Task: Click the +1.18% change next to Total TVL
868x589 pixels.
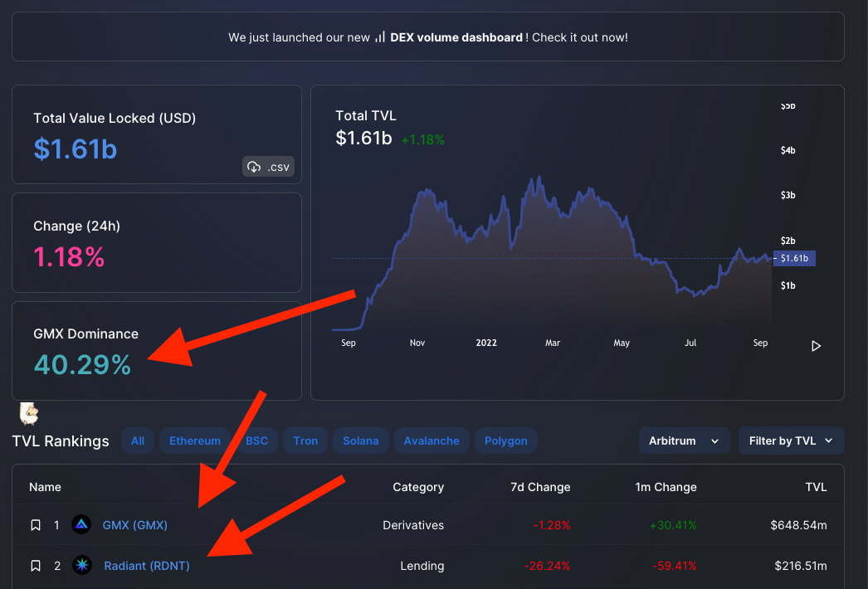Action: [423, 139]
